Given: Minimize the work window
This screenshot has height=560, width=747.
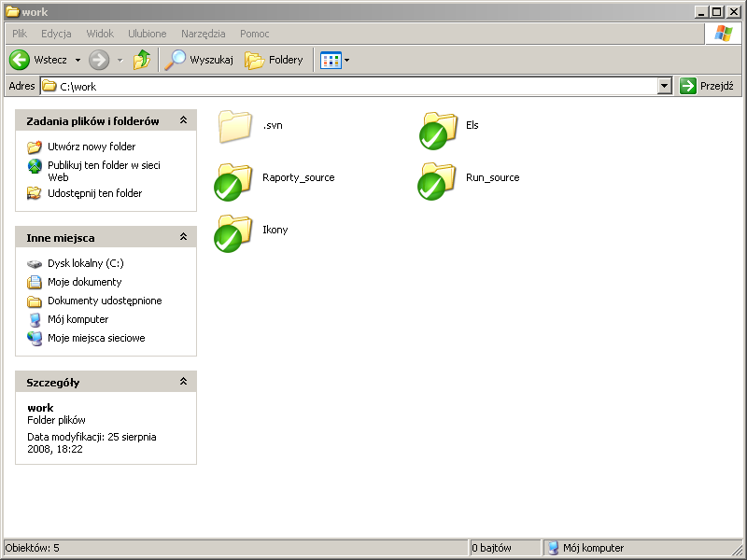Looking at the screenshot, I should point(701,11).
